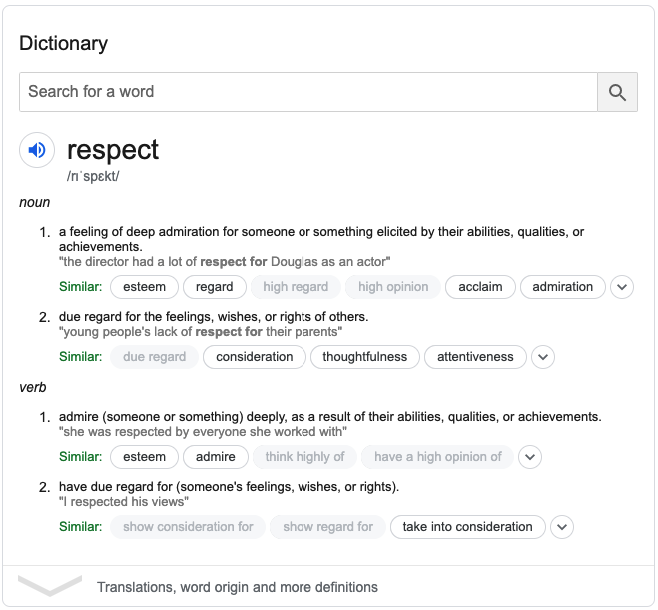This screenshot has width=658, height=610.
Task: Click the 'attentiveness' synonym chip
Action: [x=475, y=357]
